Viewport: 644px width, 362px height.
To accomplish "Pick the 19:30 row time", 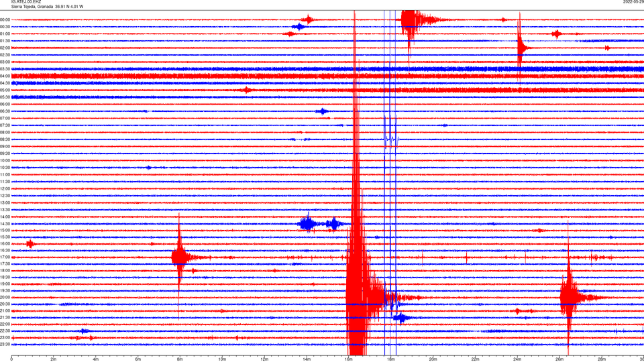I will coord(5,290).
